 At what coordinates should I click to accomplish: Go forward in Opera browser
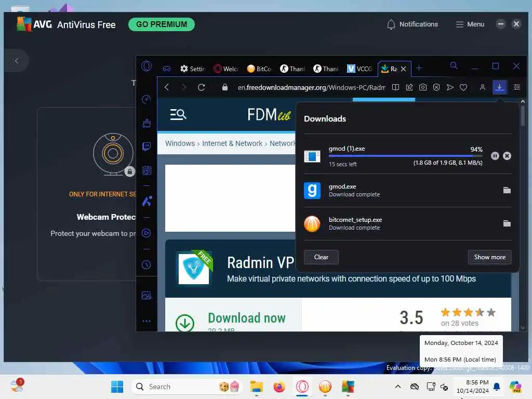184,87
